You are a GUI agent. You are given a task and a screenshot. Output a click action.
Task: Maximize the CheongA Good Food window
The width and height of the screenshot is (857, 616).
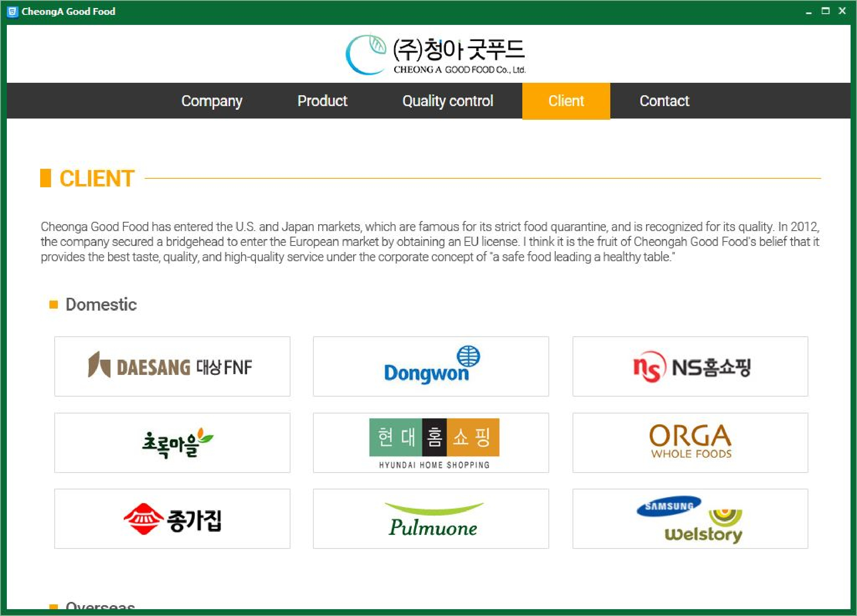[826, 11]
